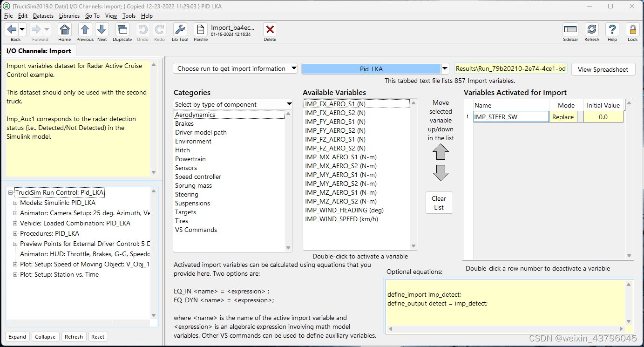
Task: Click the Results\Run path field
Action: point(511,69)
